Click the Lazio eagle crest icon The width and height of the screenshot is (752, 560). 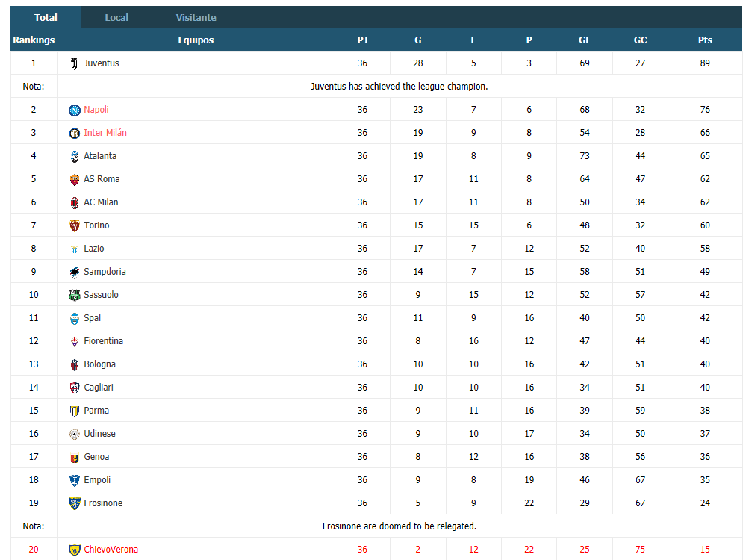[x=75, y=249]
